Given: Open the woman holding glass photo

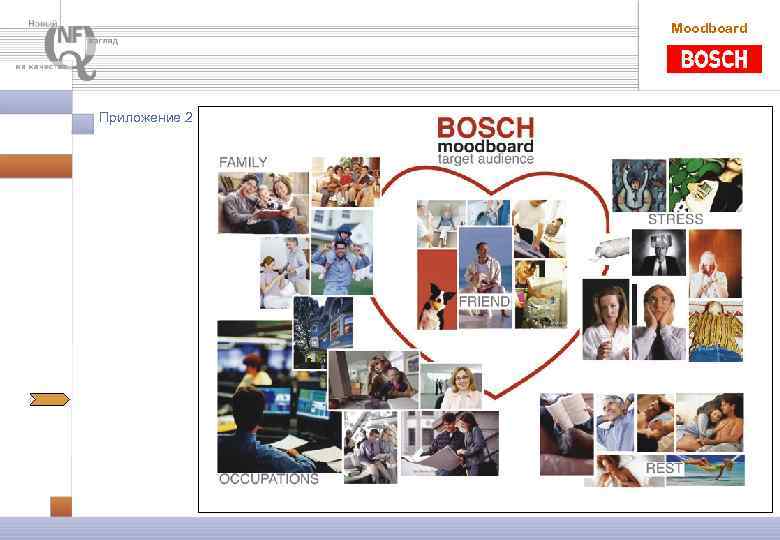Looking at the screenshot, I should tap(606, 319).
